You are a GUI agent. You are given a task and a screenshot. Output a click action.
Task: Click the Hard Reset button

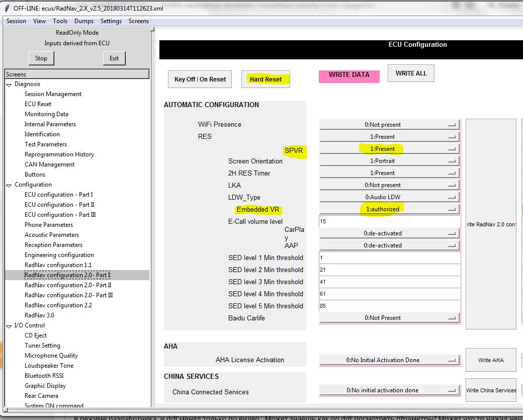[266, 79]
